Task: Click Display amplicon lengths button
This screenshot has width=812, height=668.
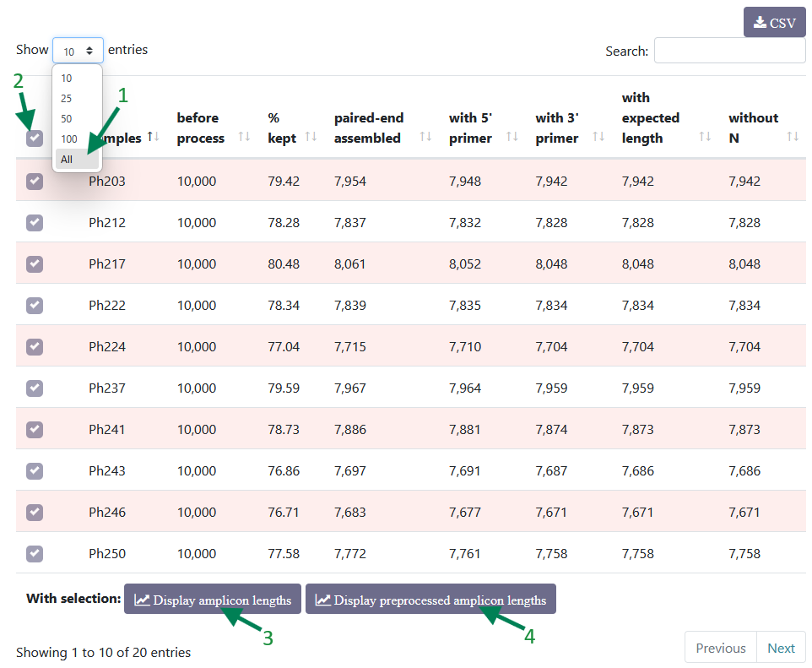Action: (x=213, y=599)
